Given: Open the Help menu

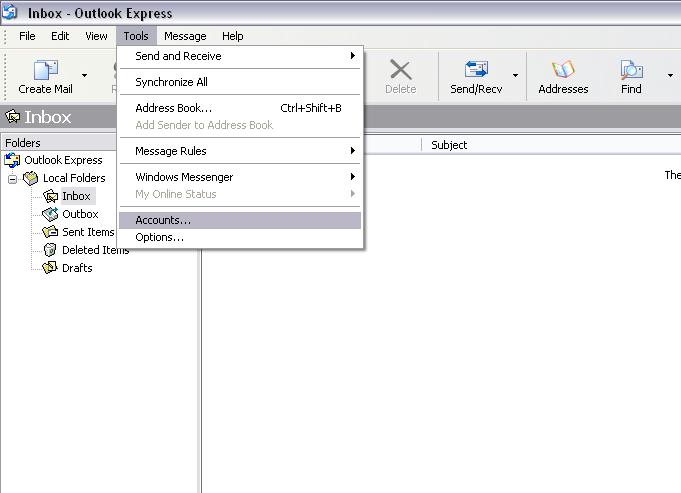Looking at the screenshot, I should 232,36.
